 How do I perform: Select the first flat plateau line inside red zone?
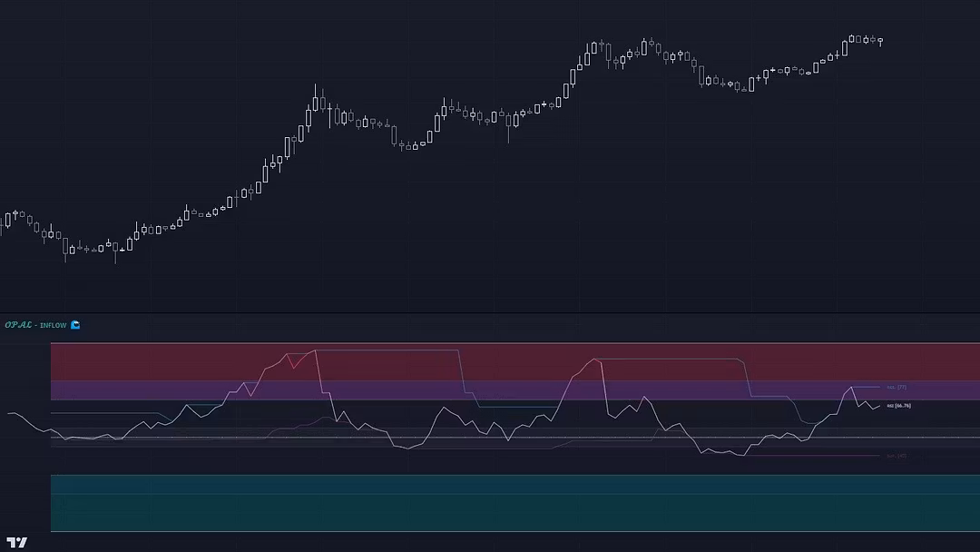(390, 350)
